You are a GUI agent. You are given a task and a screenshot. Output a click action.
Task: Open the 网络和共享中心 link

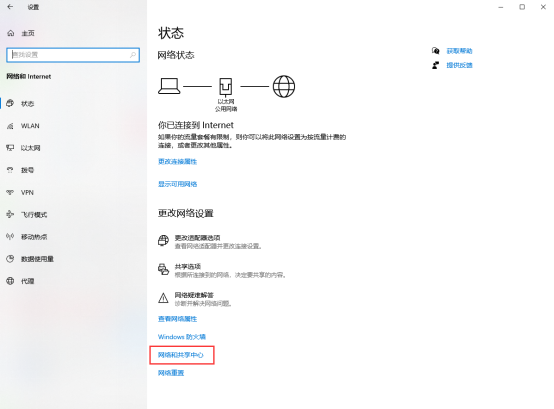coord(181,355)
